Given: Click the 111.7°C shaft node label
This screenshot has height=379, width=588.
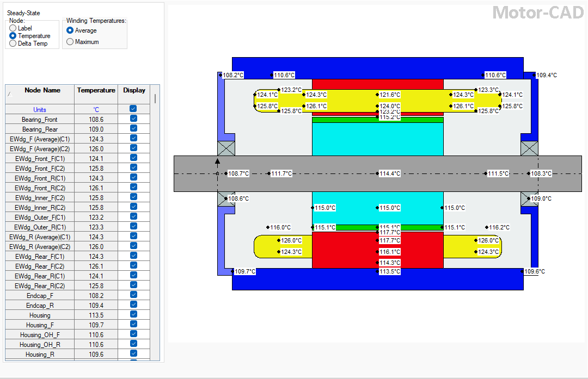Looking at the screenshot, I should pyautogui.click(x=281, y=173).
